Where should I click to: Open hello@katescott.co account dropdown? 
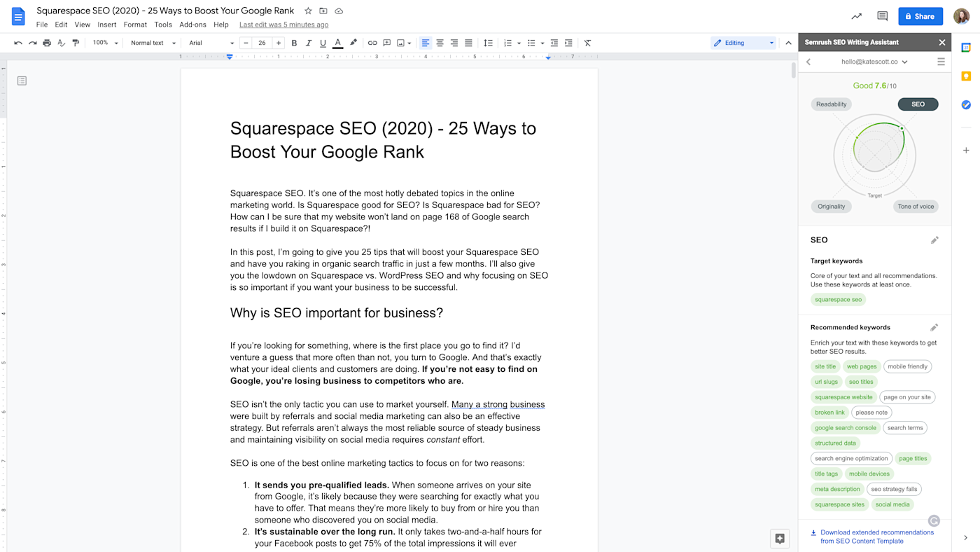(874, 62)
